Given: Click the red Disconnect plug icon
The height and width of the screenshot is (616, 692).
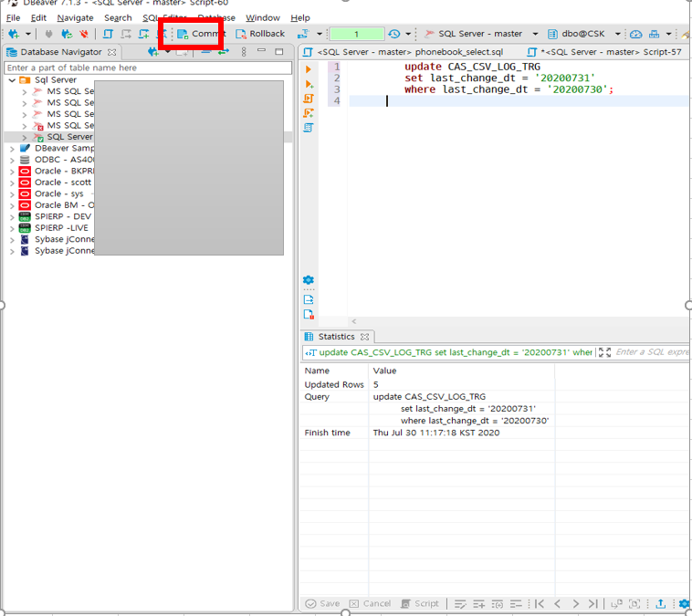Looking at the screenshot, I should pyautogui.click(x=83, y=34).
